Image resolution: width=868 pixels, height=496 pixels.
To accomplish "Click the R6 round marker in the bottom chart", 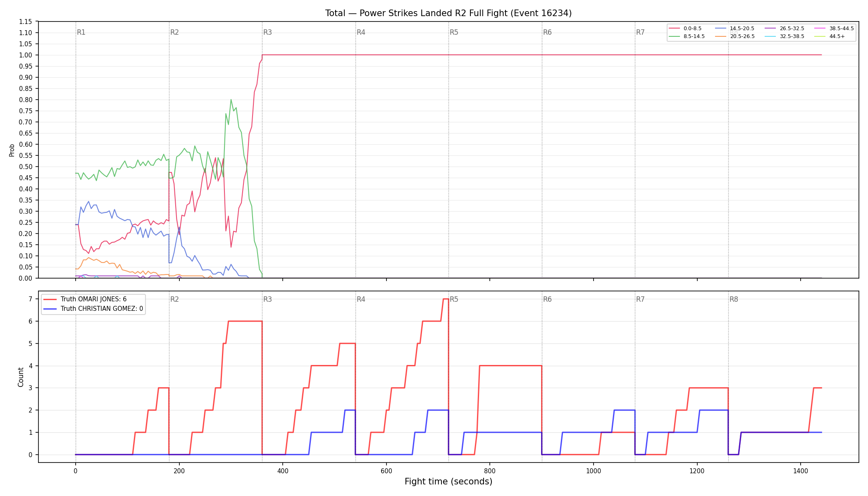I will 547,299.
